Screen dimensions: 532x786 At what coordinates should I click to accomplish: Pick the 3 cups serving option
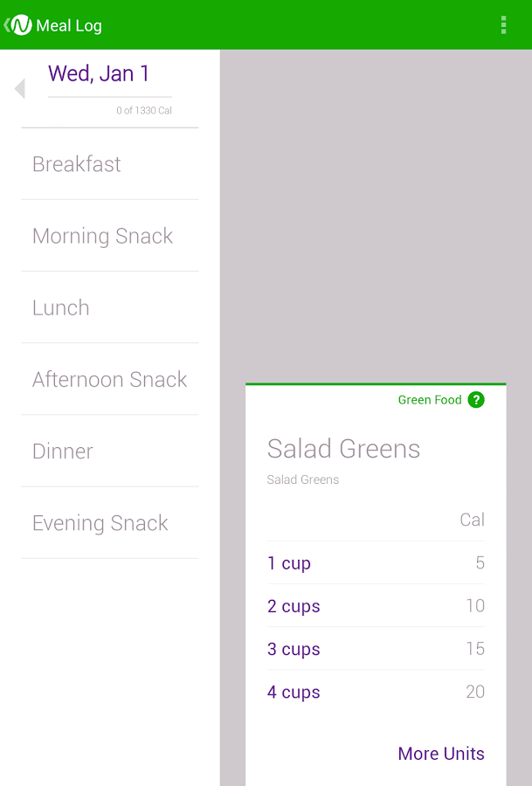coord(294,649)
